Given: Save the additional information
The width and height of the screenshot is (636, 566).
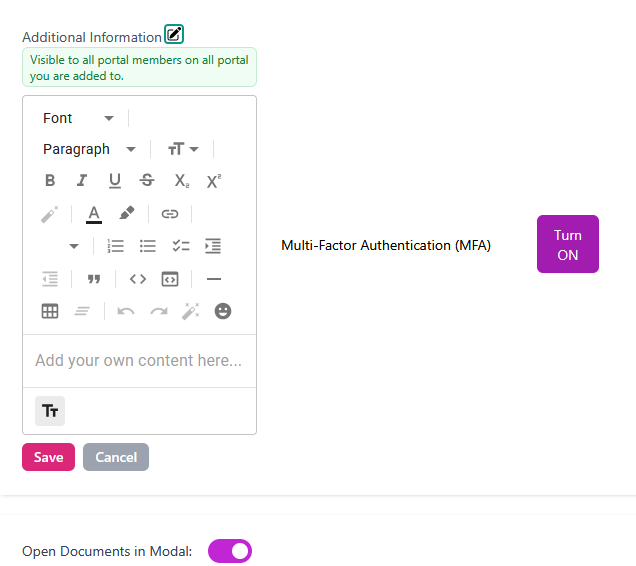Looking at the screenshot, I should [48, 457].
